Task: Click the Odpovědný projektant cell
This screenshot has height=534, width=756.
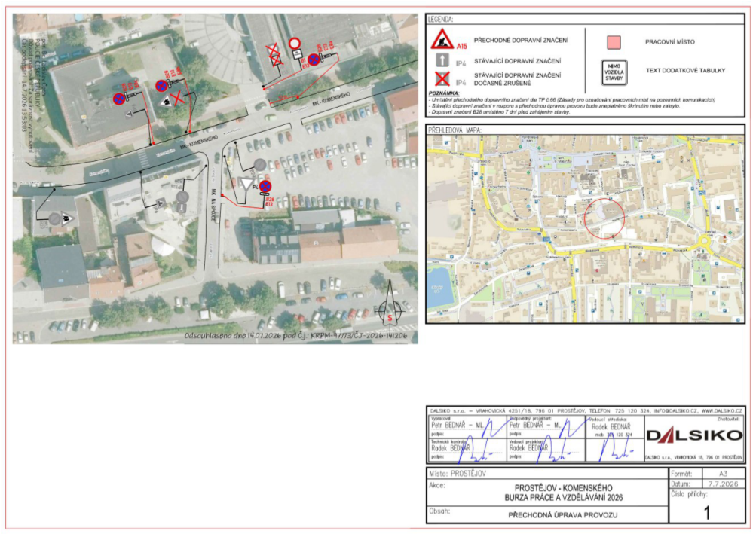Action: pos(546,426)
